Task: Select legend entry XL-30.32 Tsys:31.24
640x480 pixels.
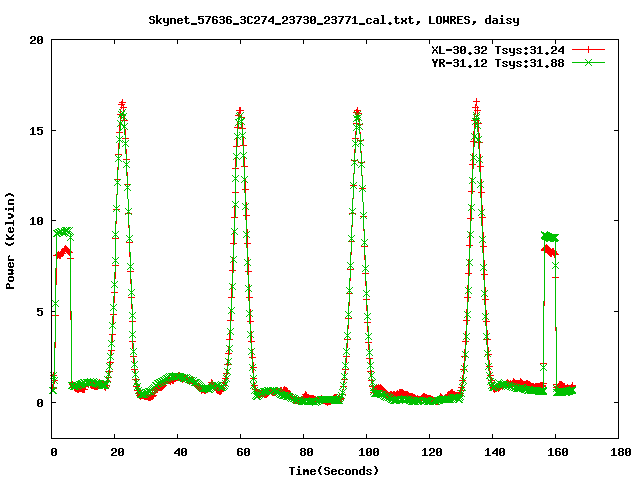Action: (498, 50)
